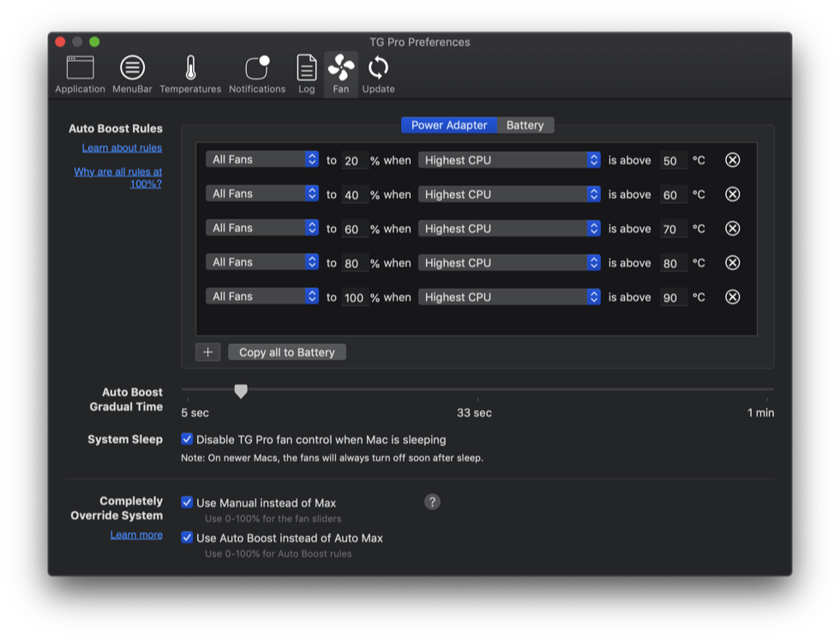The width and height of the screenshot is (840, 639).
Task: Toggle Disable TG Pro fan control when sleeping
Action: [x=187, y=439]
